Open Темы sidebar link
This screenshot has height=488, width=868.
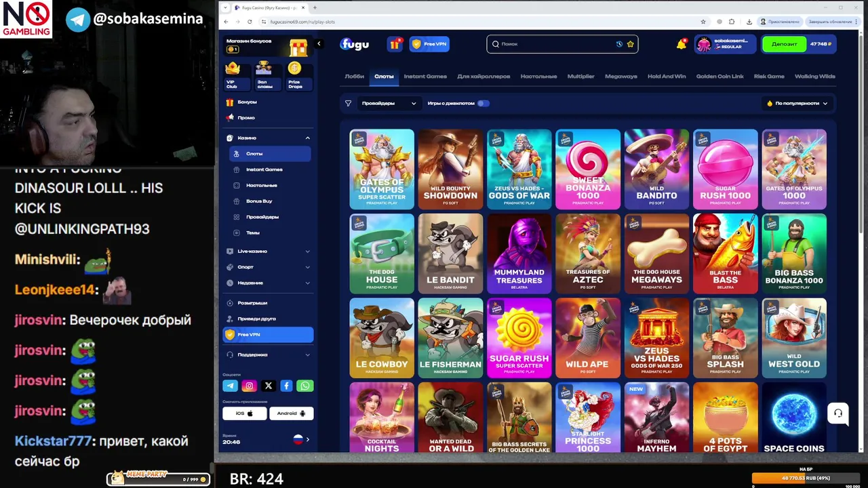pyautogui.click(x=271, y=232)
